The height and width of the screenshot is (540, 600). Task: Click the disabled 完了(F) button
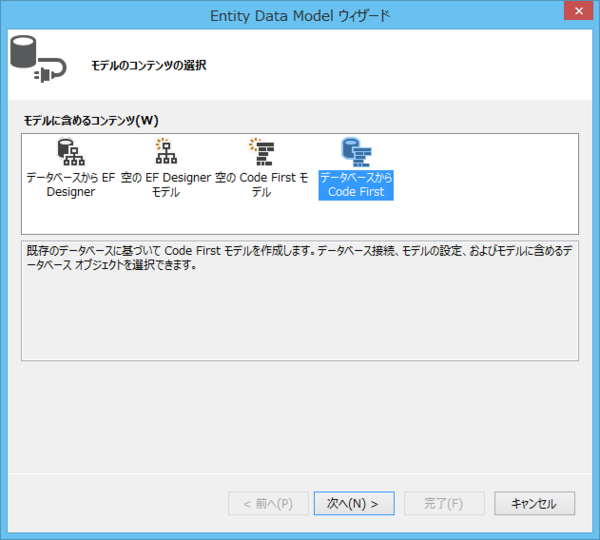[x=444, y=503]
